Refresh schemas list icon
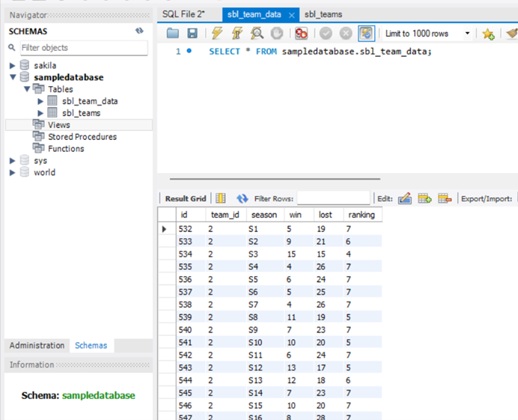The image size is (518, 420). click(139, 31)
